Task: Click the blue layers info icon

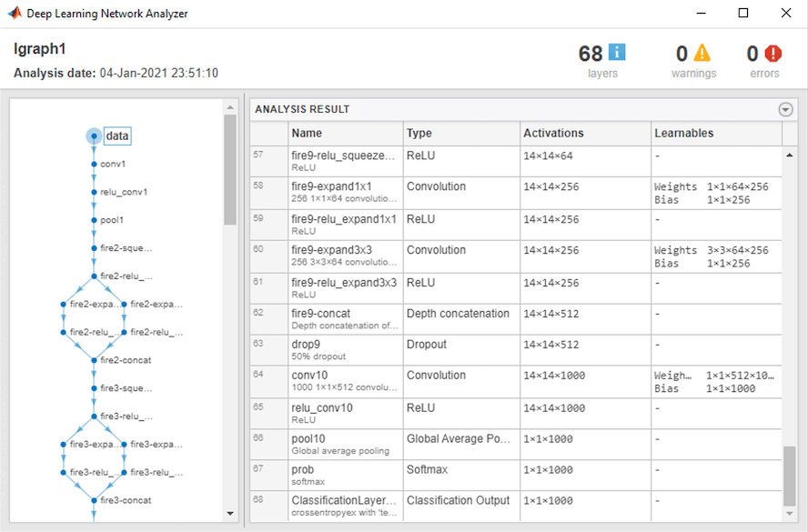Action: point(618,53)
